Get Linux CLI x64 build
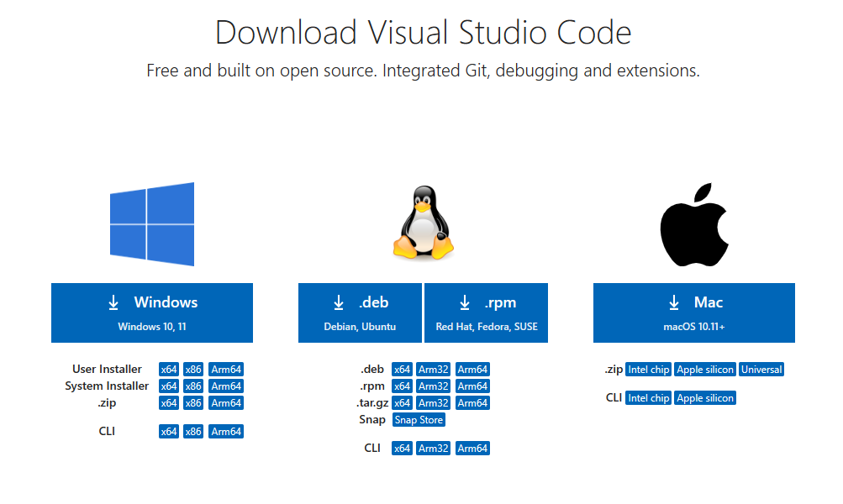 click(402, 448)
